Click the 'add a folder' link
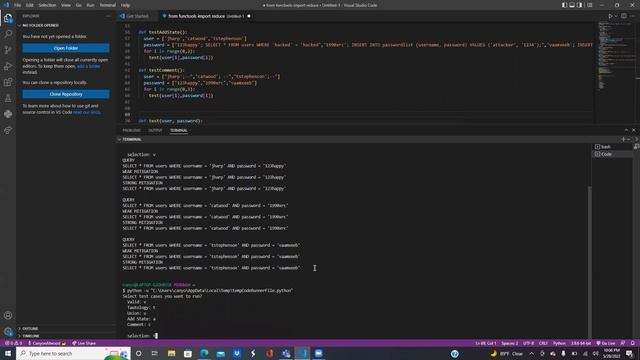This screenshot has width=640, height=360. (x=89, y=66)
